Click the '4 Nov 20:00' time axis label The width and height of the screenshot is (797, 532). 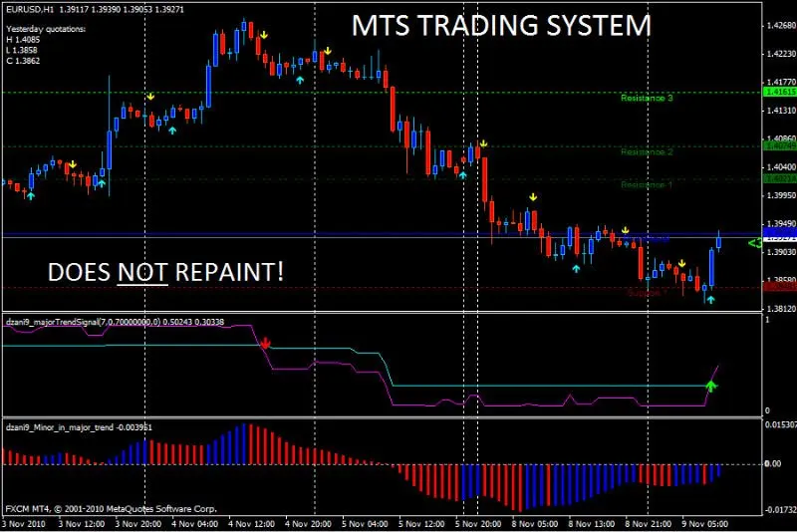pyautogui.click(x=308, y=524)
